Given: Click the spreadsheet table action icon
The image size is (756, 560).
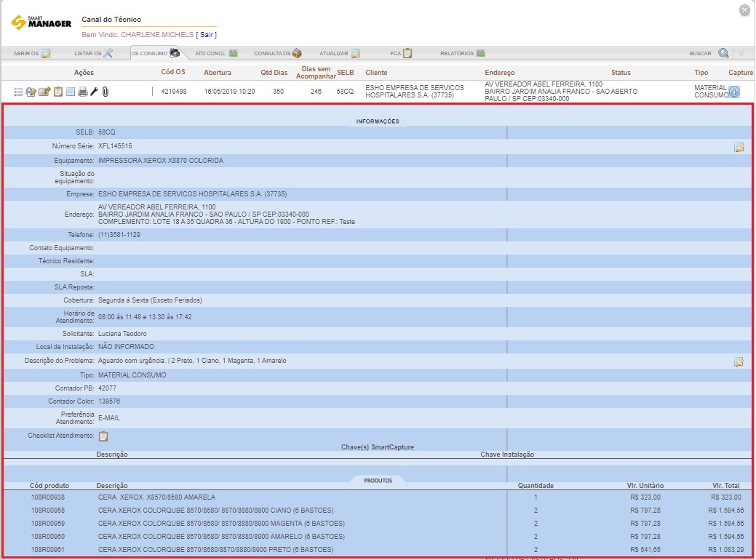Looking at the screenshot, I should coord(71,92).
